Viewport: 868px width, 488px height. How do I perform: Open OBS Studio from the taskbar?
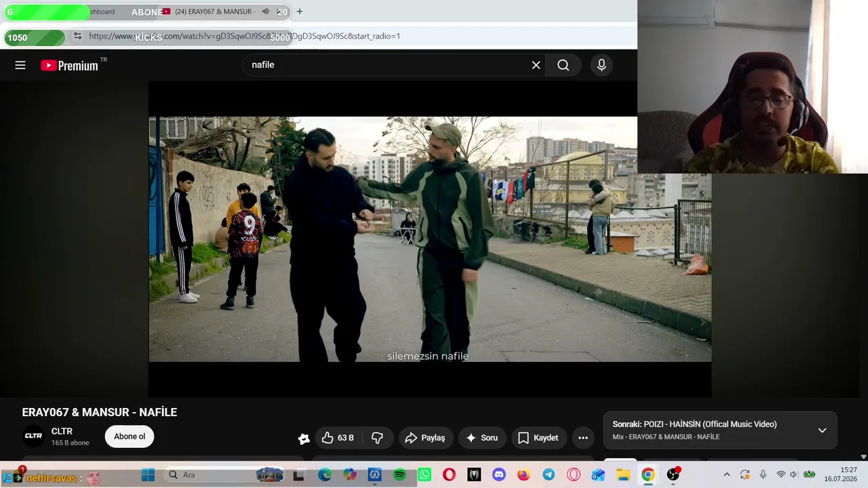pos(673,475)
